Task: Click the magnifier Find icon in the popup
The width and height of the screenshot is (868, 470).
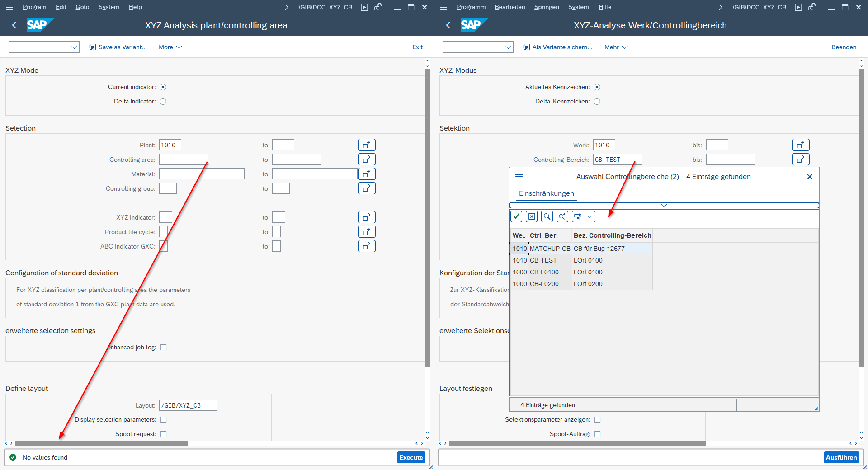Action: (x=547, y=216)
